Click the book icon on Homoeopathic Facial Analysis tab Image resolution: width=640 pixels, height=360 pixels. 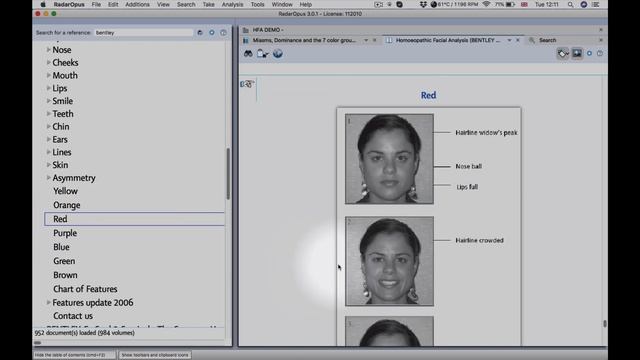(x=389, y=40)
